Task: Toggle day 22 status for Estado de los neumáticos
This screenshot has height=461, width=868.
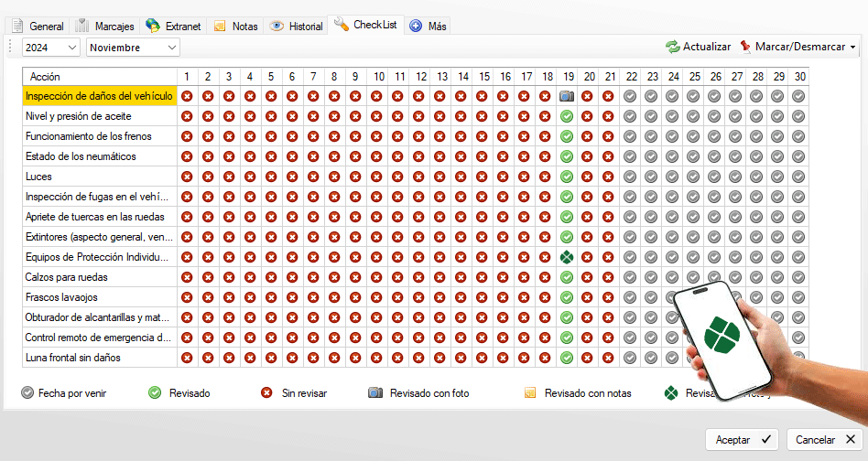Action: point(630,156)
